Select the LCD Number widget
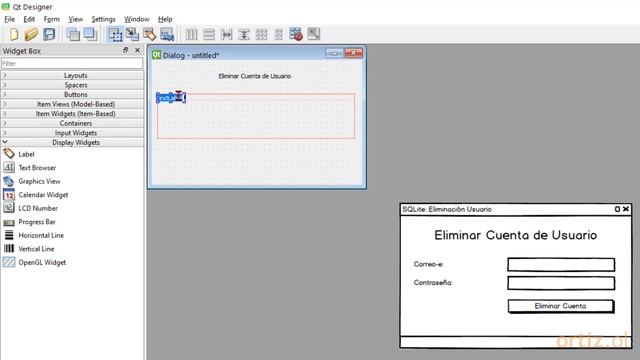640x360 pixels. click(x=38, y=208)
